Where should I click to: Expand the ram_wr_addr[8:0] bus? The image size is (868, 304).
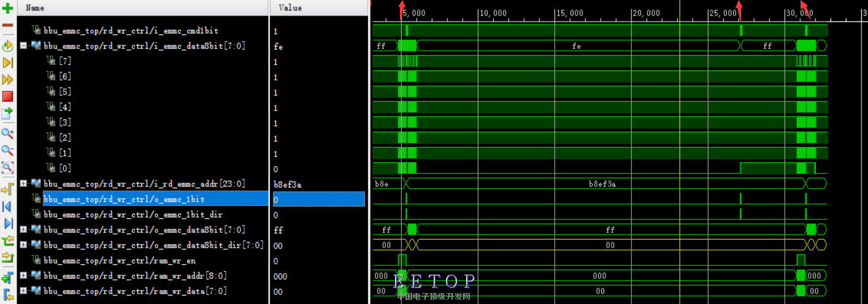click(23, 275)
